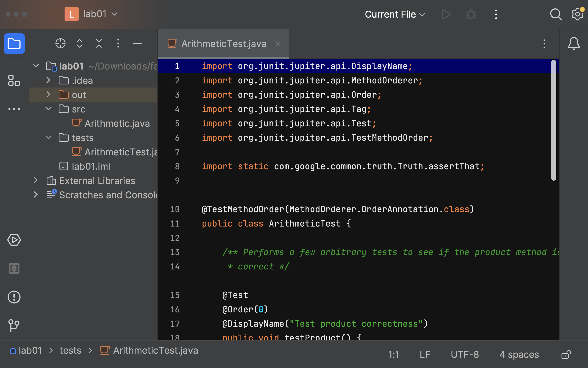Open the tests breadcrumb in the status bar
The image size is (588, 368).
point(70,350)
